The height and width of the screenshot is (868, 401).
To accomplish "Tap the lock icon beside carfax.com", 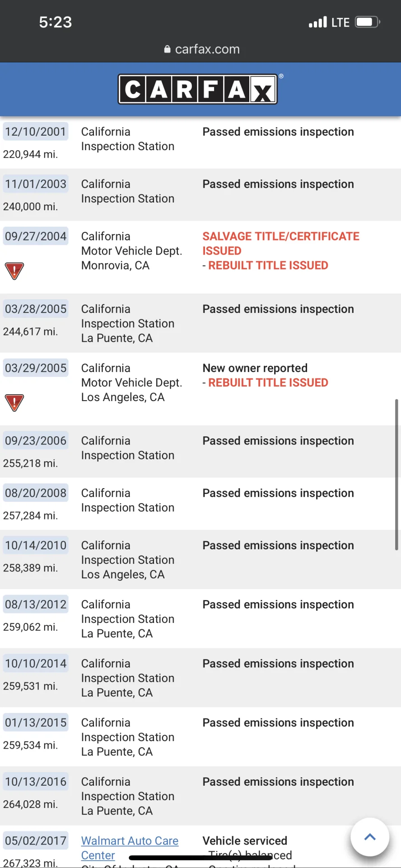I will 167,49.
